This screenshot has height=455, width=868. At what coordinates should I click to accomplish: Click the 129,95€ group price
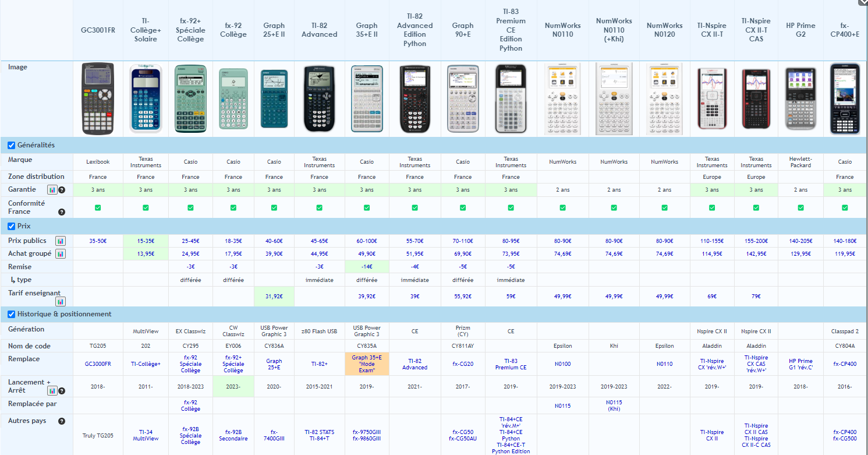click(x=800, y=254)
